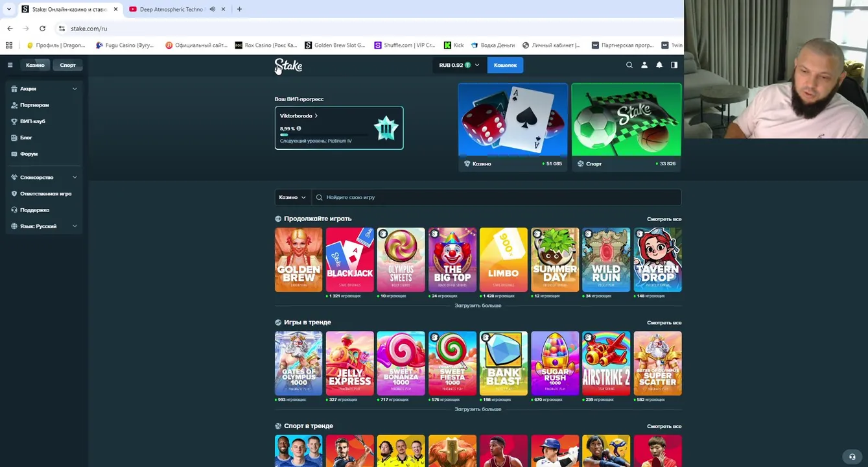Click the Ответственная игра shield icon
Viewport: 868px width, 467px height.
pos(14,193)
